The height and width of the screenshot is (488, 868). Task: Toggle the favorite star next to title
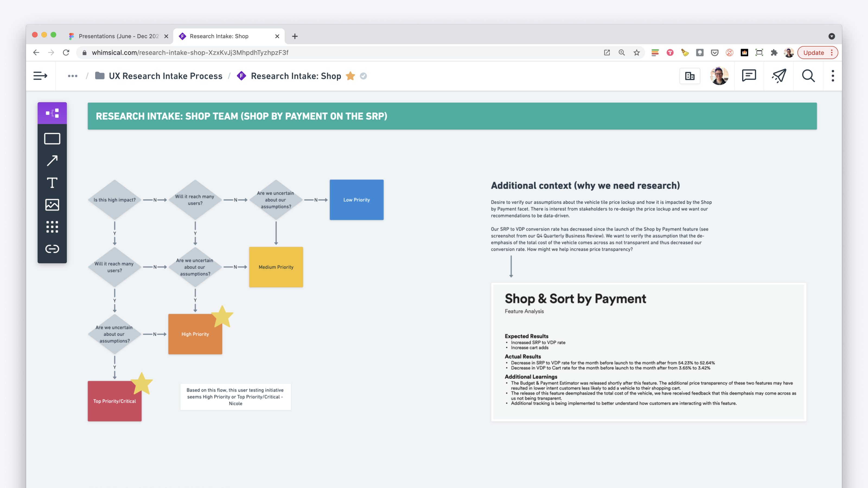pos(350,76)
